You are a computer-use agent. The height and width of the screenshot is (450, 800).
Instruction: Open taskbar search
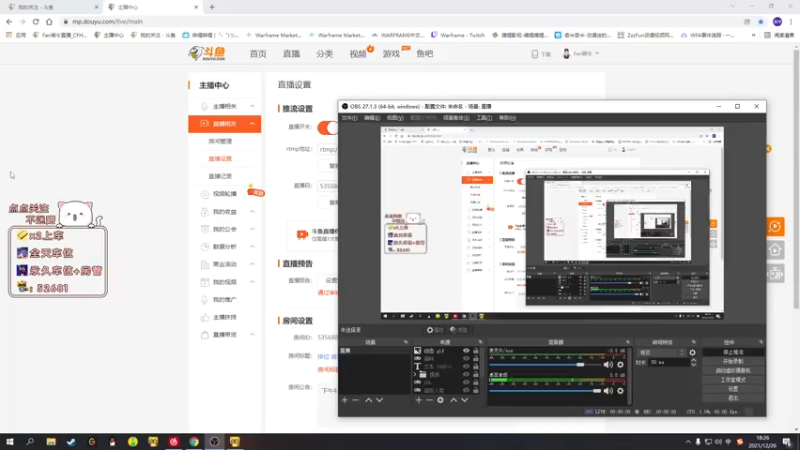coord(30,442)
